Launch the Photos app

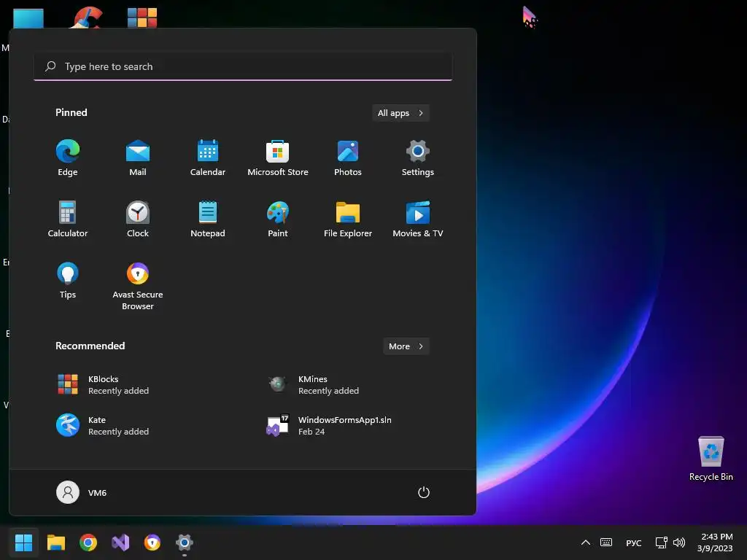(348, 158)
